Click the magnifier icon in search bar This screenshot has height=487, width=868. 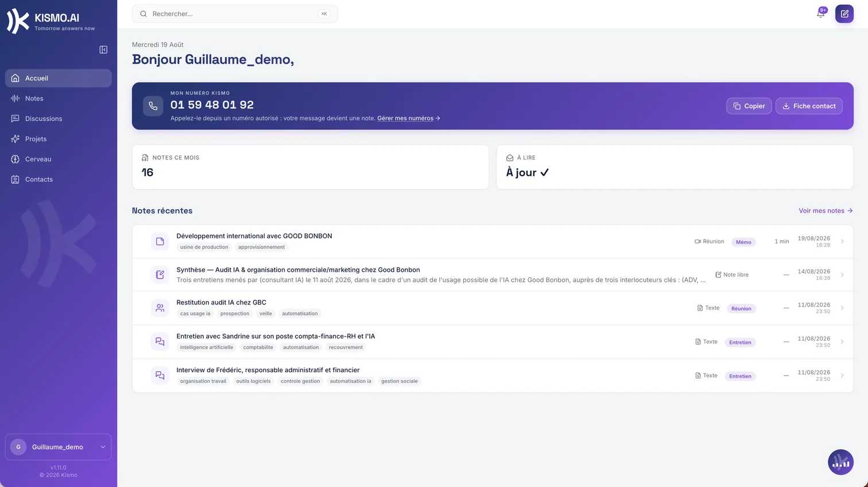144,14
